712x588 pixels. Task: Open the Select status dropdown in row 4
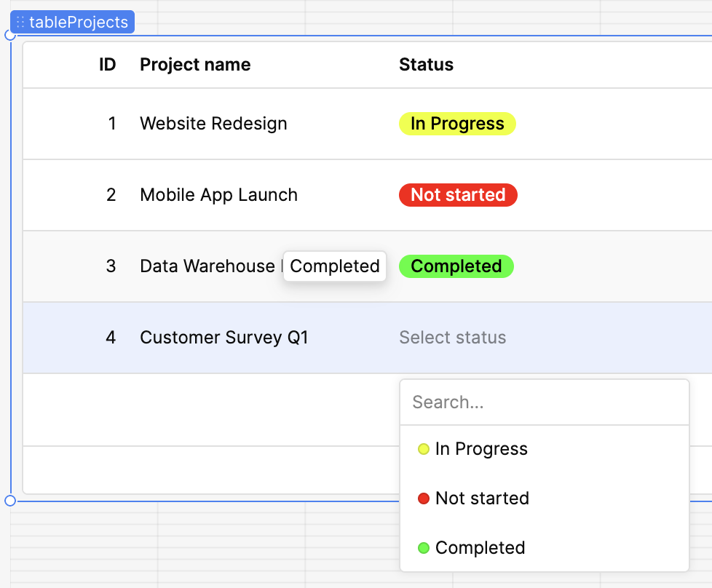452,338
